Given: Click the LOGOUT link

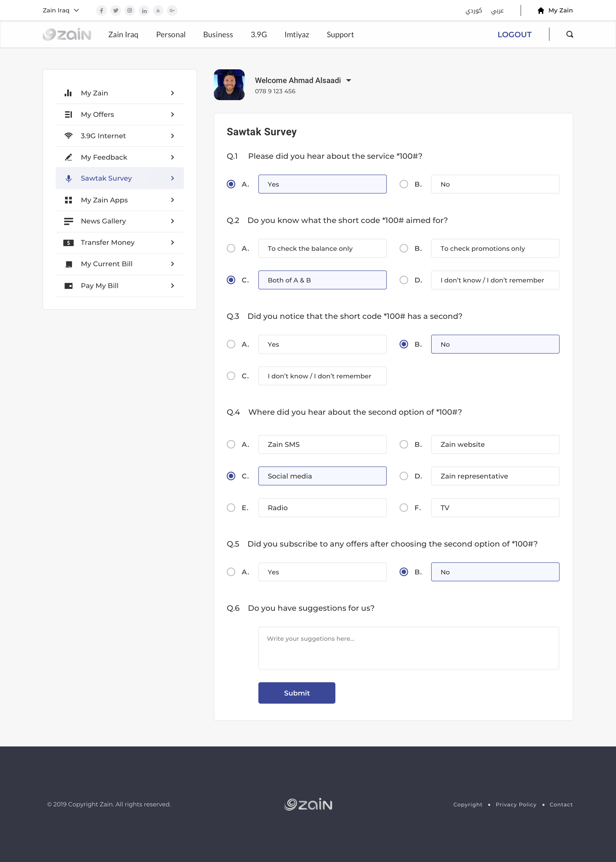Looking at the screenshot, I should (x=514, y=34).
